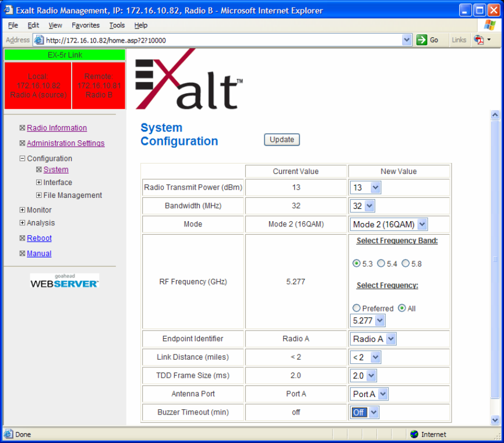Open Administration Settings link

click(66, 143)
